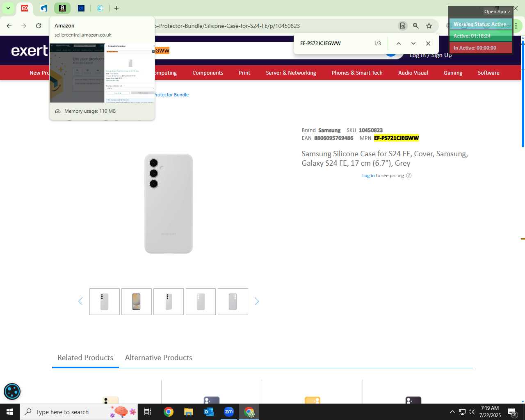Open the notification center icon
Image resolution: width=525 pixels, height=420 pixels.
(x=512, y=412)
